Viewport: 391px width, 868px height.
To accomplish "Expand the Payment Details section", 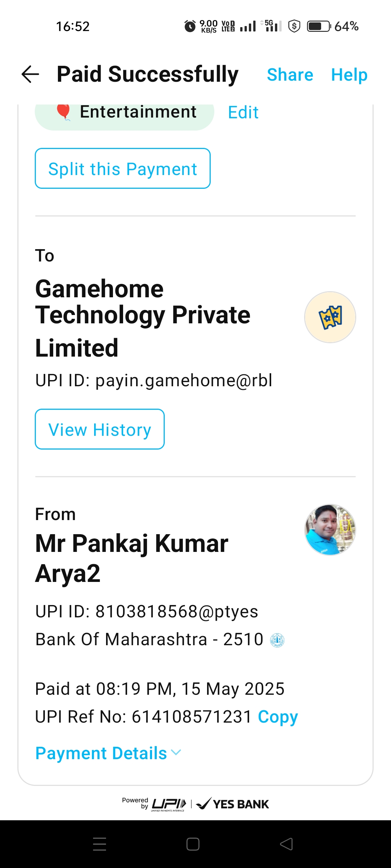I will point(108,753).
